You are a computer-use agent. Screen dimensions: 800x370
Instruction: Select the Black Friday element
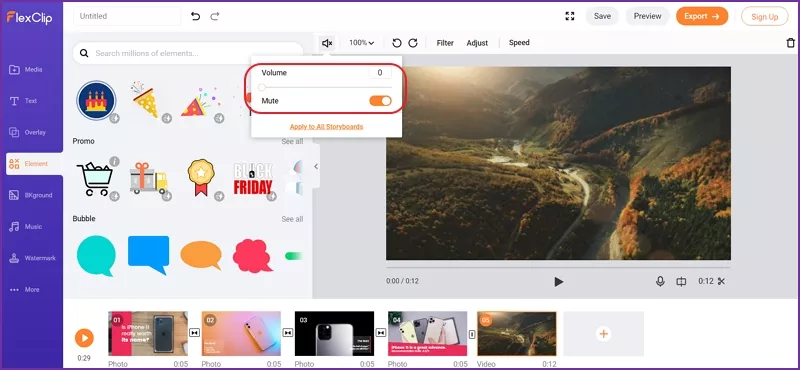(x=253, y=179)
